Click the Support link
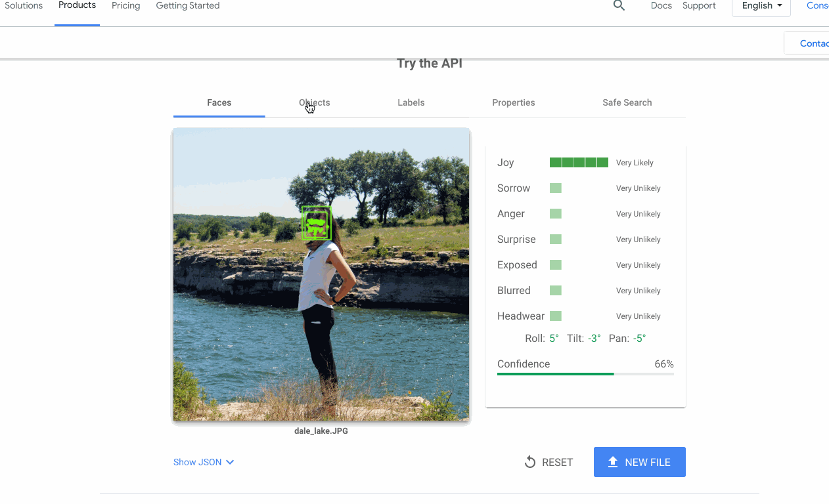This screenshot has height=504, width=829. [699, 5]
